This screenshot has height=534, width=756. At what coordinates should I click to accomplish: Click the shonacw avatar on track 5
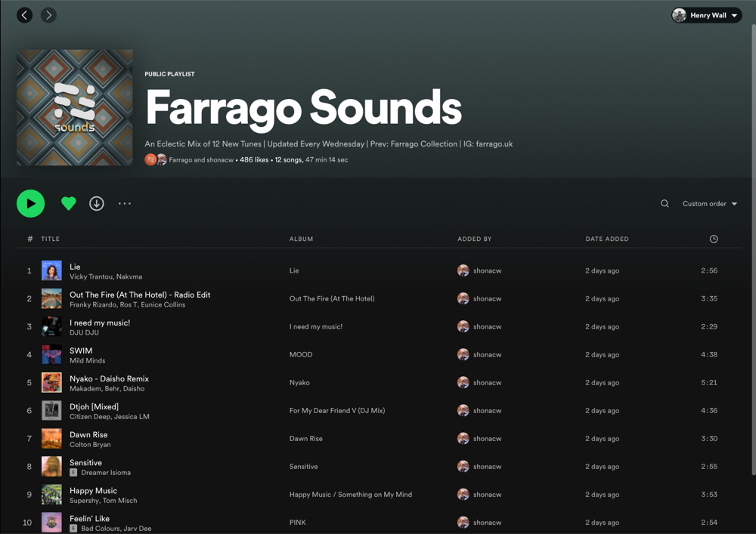click(463, 382)
